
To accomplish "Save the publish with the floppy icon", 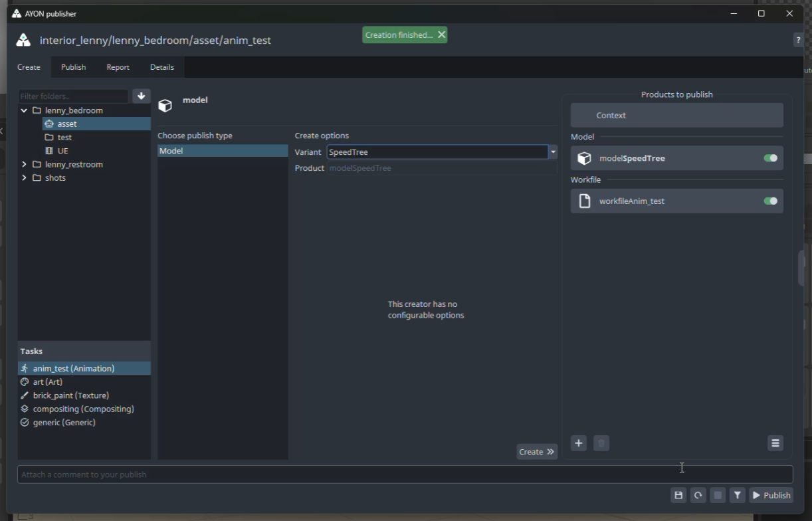I will (678, 495).
